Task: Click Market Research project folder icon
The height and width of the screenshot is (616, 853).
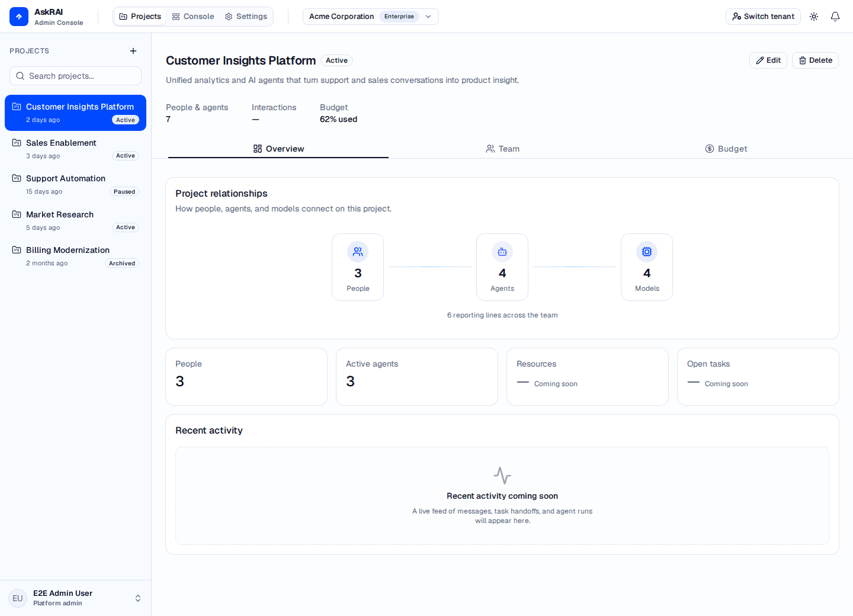Action: [x=17, y=214]
